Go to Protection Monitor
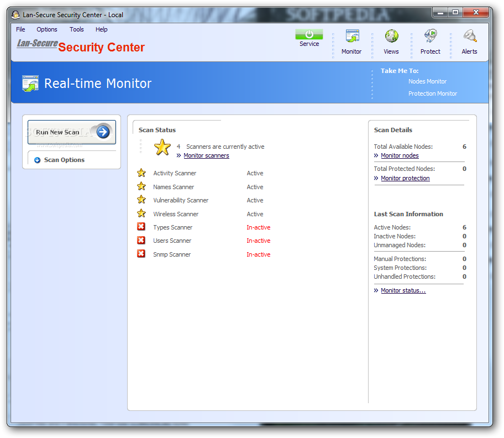 click(x=432, y=93)
